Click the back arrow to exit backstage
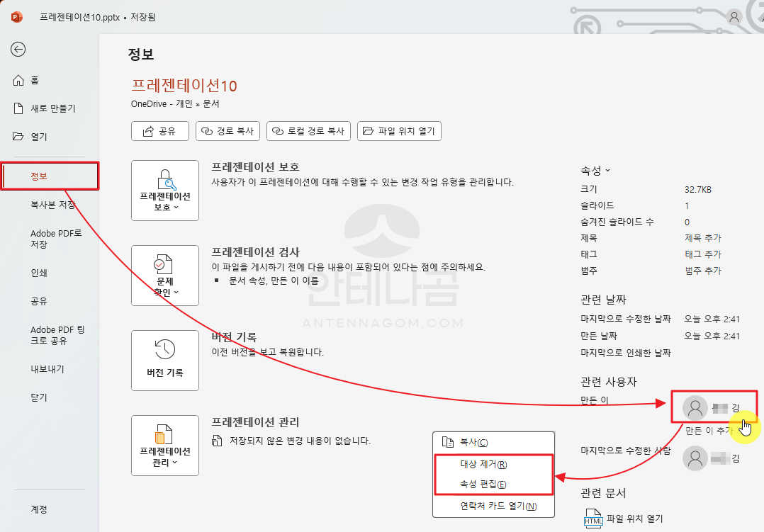 click(18, 49)
